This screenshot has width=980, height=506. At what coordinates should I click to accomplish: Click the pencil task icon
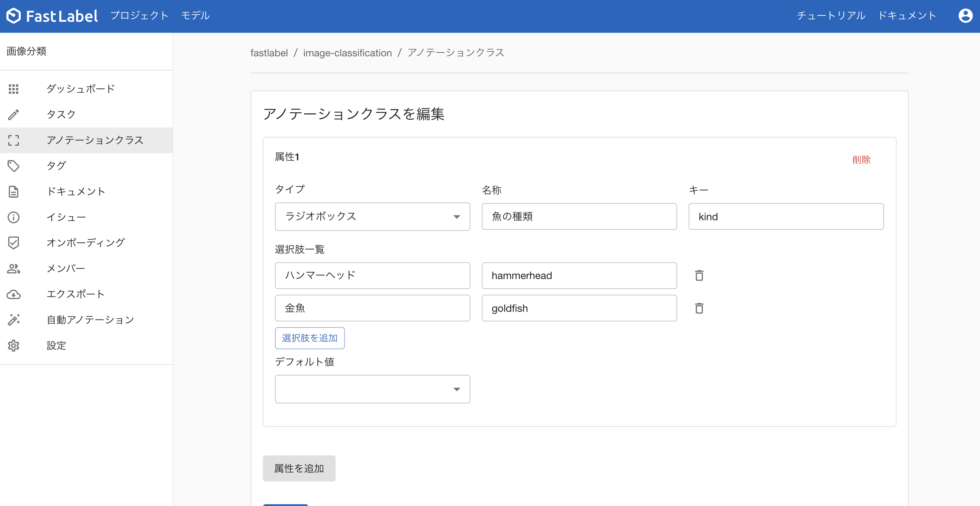point(13,114)
